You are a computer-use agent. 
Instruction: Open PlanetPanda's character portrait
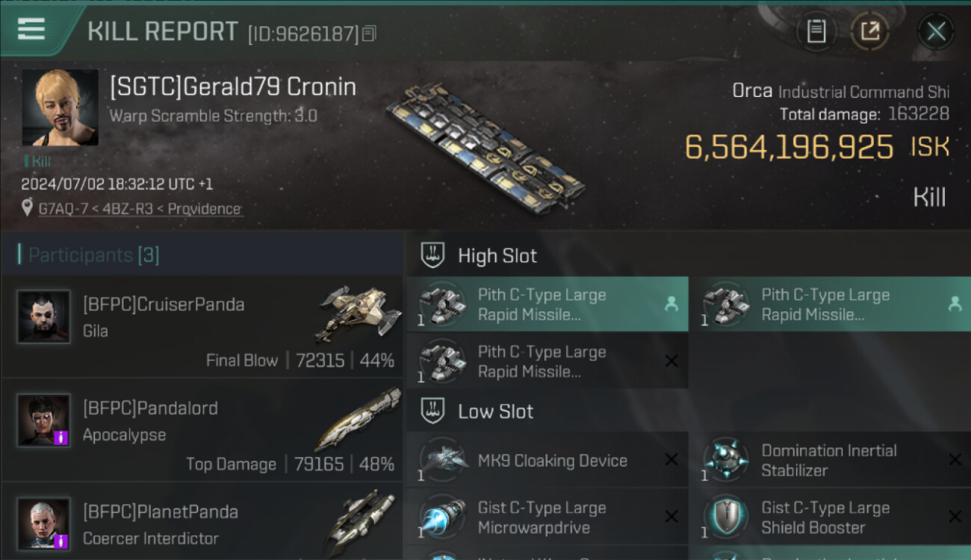point(44,523)
